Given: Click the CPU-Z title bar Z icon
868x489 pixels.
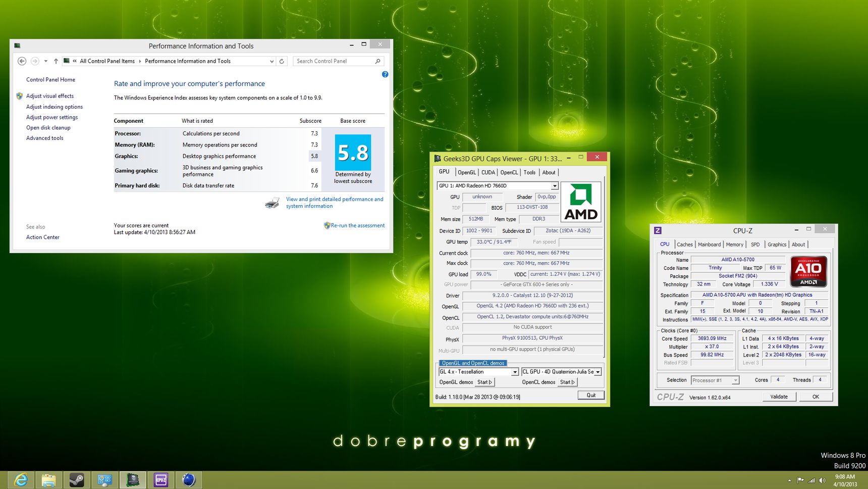Looking at the screenshot, I should tap(658, 230).
